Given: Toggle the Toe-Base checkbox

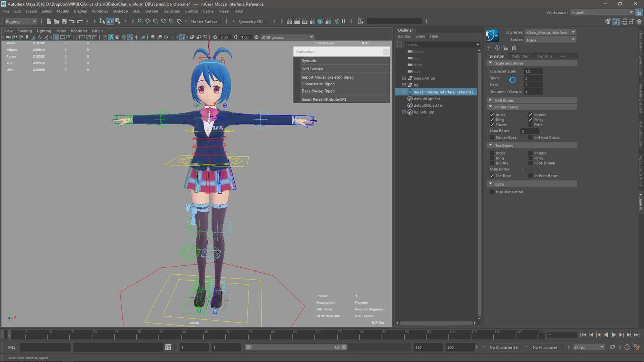Looking at the screenshot, I should [x=492, y=176].
